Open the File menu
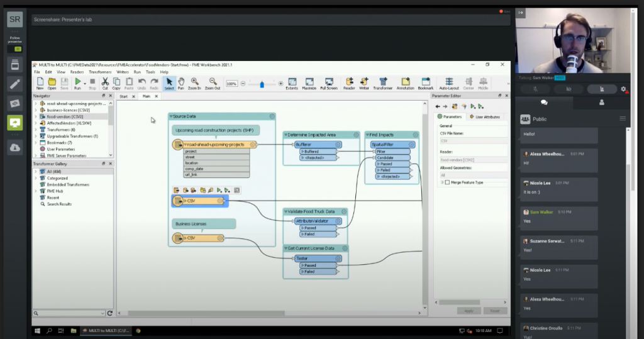 (x=37, y=72)
